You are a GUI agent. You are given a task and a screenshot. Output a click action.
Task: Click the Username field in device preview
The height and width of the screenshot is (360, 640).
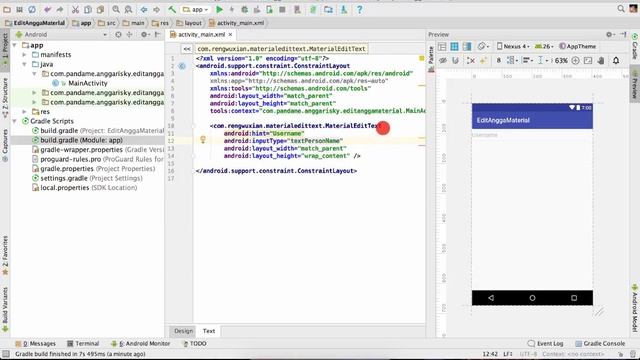click(532, 135)
